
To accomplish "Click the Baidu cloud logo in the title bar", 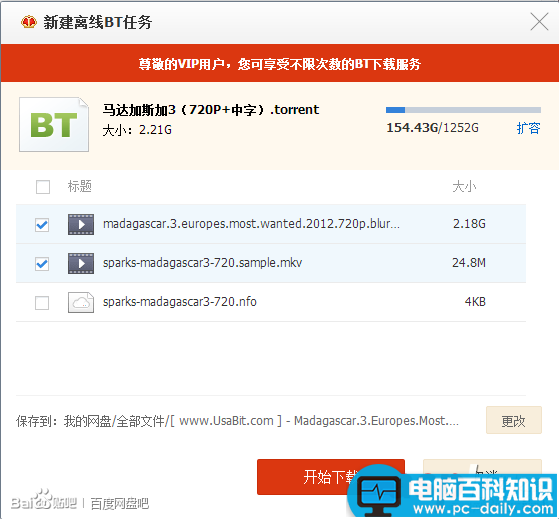I will pos(29,22).
